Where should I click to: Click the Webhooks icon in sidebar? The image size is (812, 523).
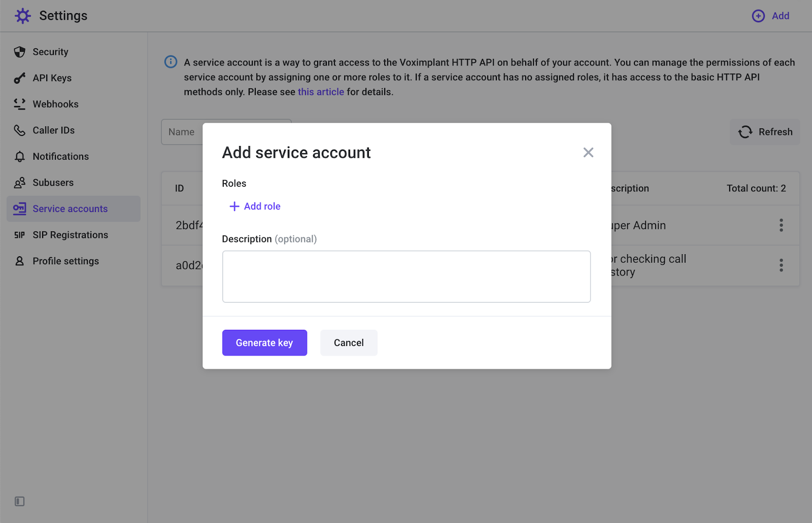point(19,104)
